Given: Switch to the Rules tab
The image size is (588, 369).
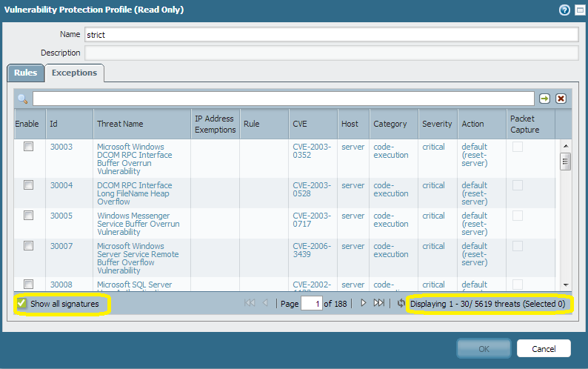Looking at the screenshot, I should coord(25,73).
